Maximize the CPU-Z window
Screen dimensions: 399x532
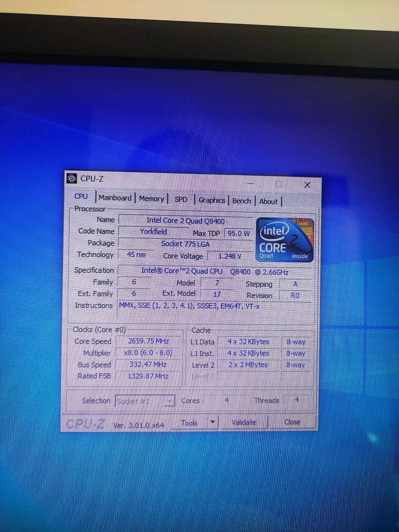pyautogui.click(x=279, y=184)
